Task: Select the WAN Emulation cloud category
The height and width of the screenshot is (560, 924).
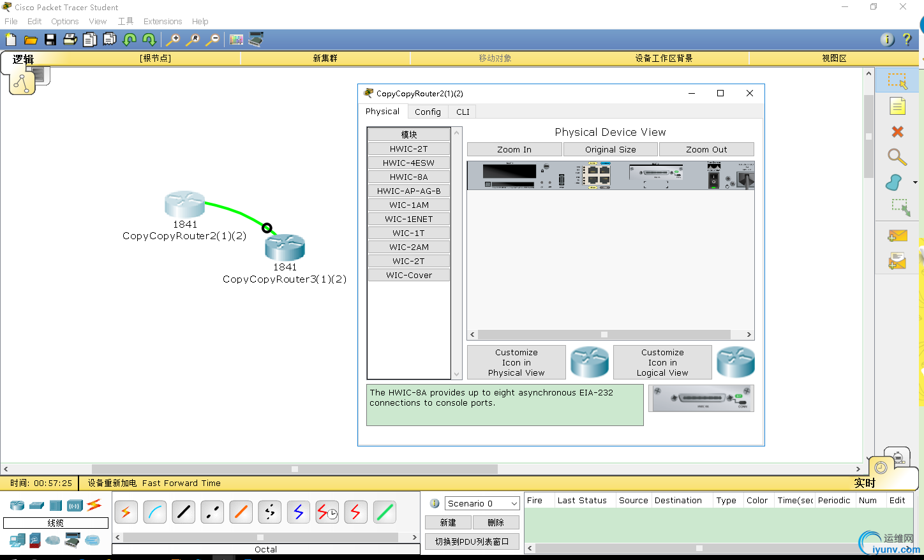Action: pos(53,540)
